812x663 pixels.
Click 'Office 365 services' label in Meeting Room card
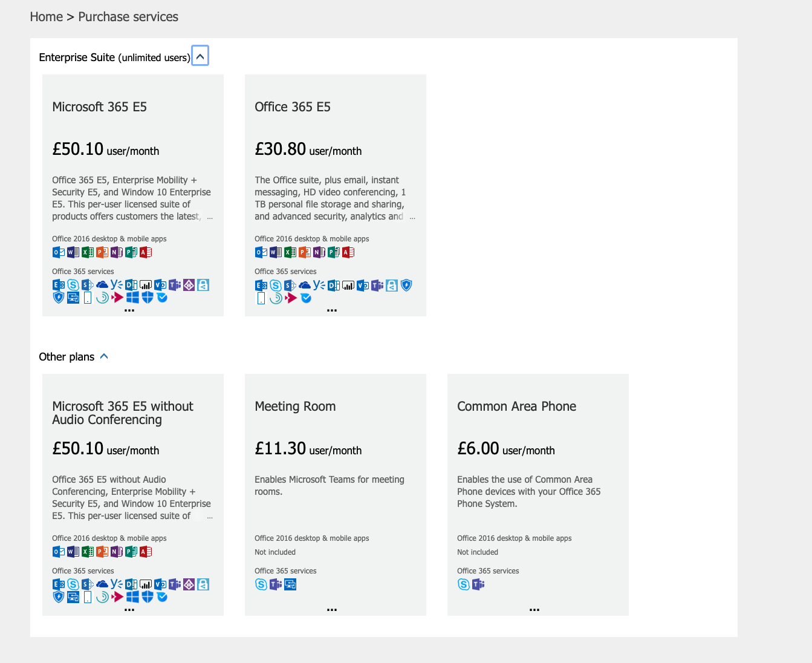pos(285,571)
